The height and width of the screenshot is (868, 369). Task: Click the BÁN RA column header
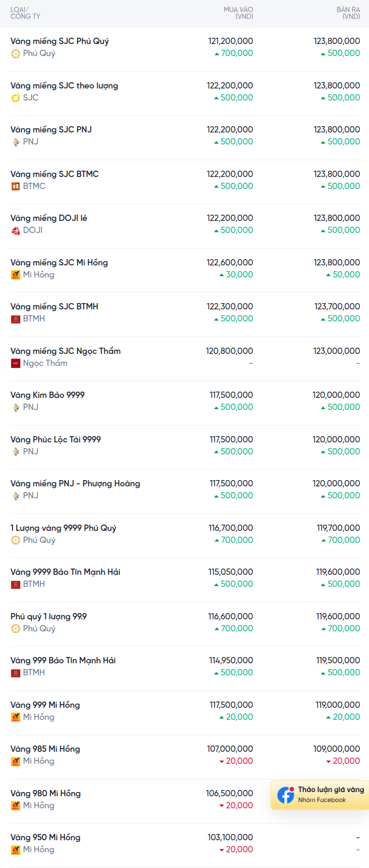[348, 13]
